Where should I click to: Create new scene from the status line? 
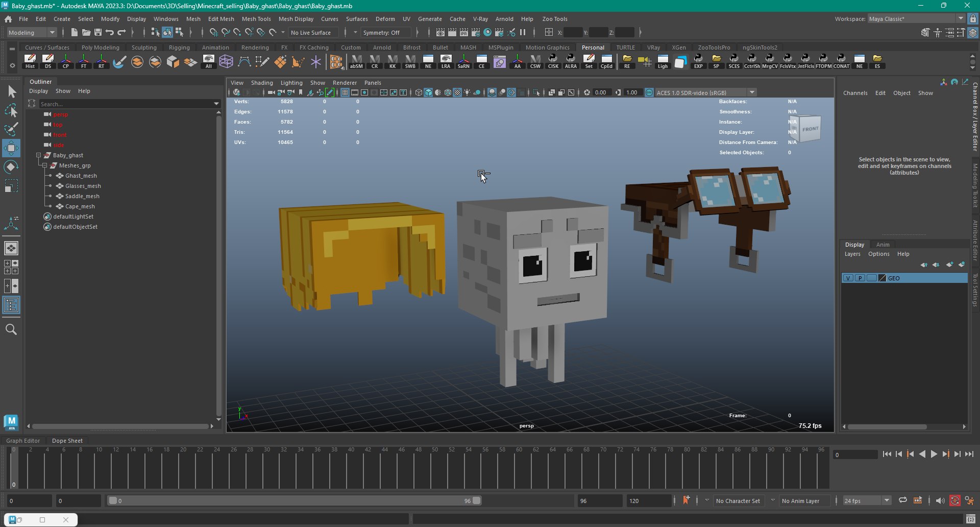75,32
